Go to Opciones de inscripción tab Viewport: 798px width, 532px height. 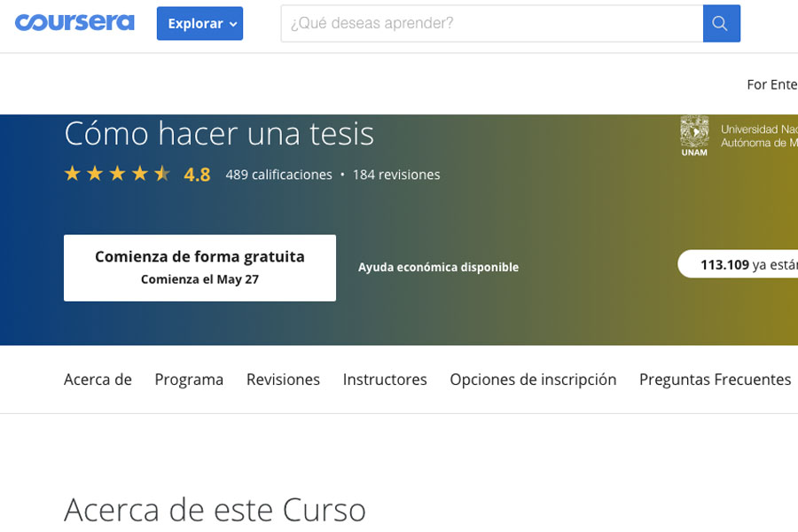pyautogui.click(x=533, y=379)
